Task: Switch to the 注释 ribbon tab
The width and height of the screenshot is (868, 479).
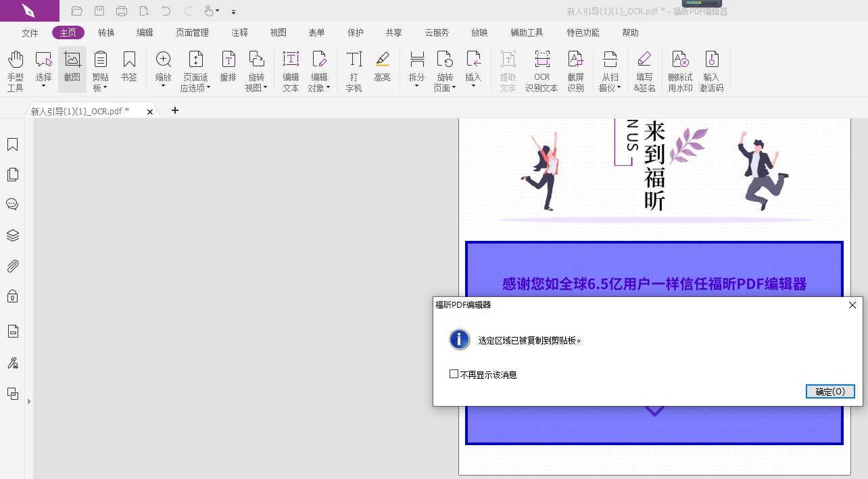Action: 239,32
